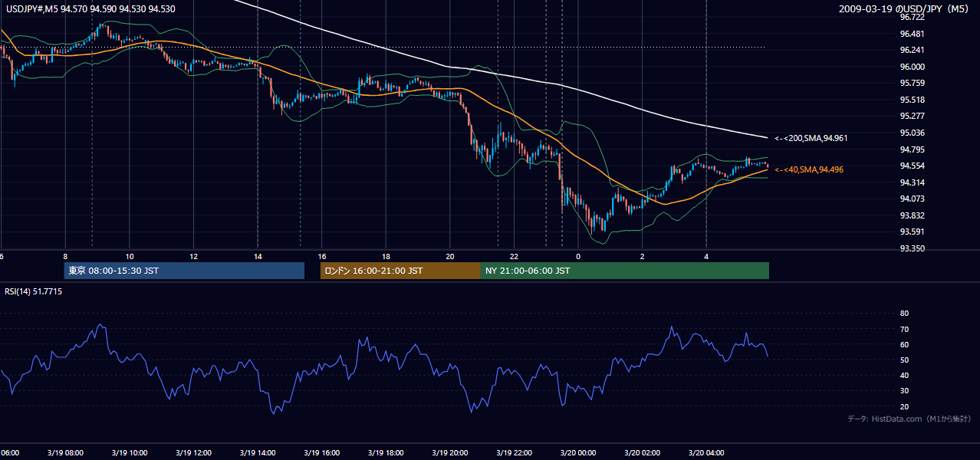Click hour label 22 below the price chart

[x=514, y=257]
